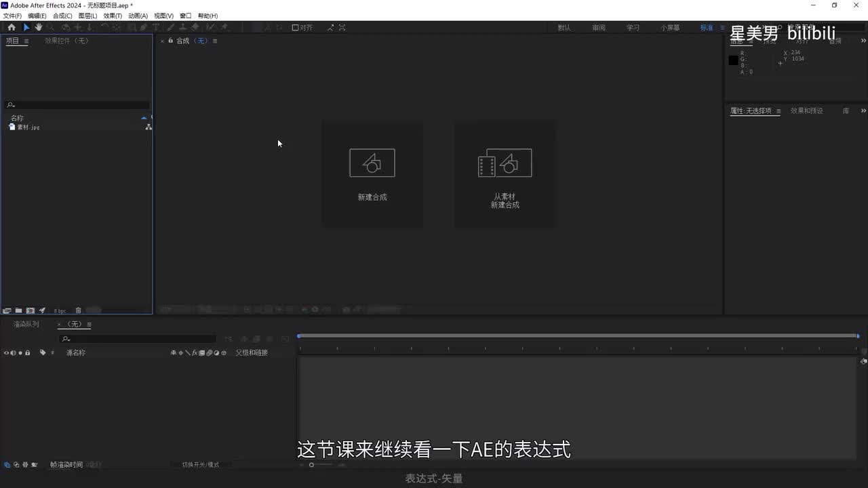Switch to the 学习 workspace

click(633, 28)
